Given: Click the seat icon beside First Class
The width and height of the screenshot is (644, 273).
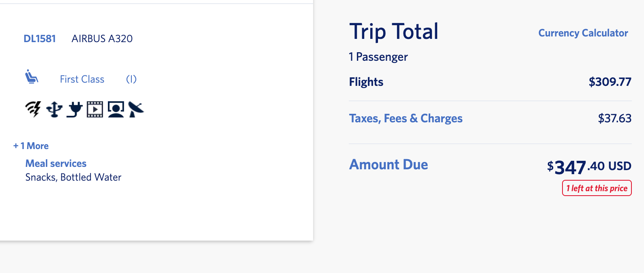Looking at the screenshot, I should click(32, 77).
